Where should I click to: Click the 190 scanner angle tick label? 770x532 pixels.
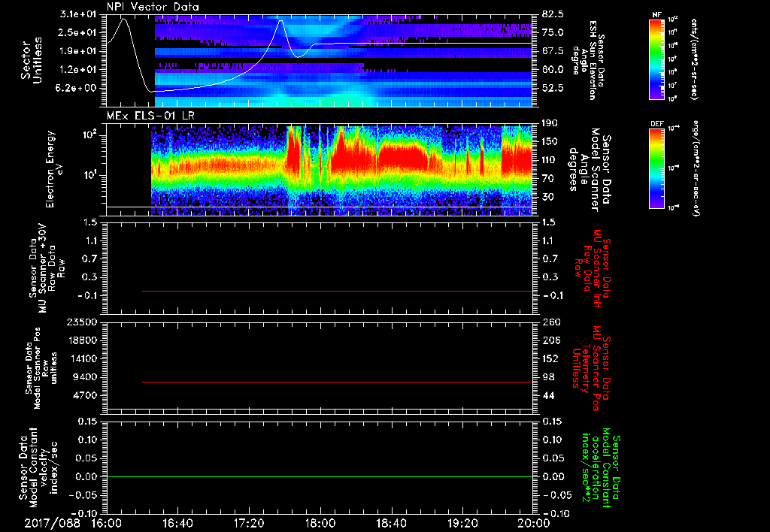coord(550,123)
